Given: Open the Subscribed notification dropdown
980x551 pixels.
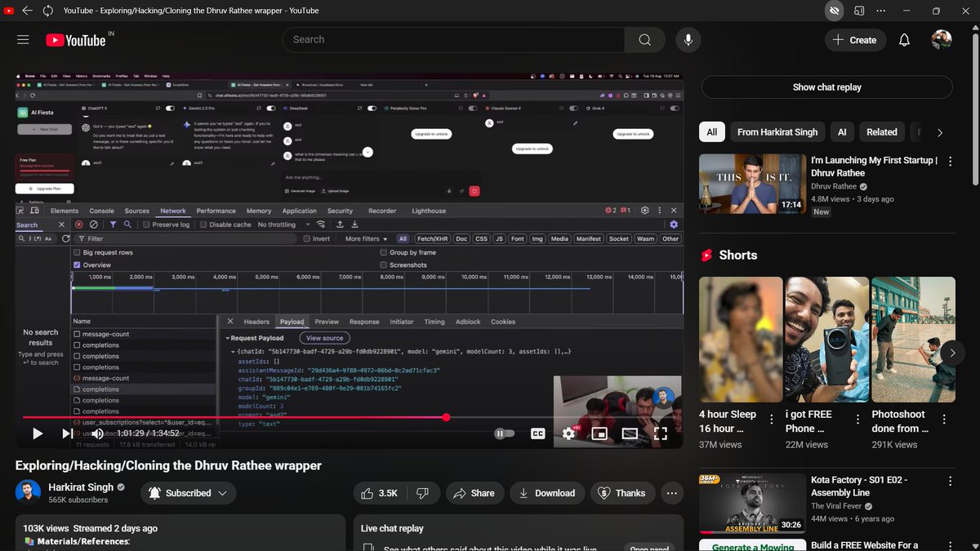Looking at the screenshot, I should point(189,493).
